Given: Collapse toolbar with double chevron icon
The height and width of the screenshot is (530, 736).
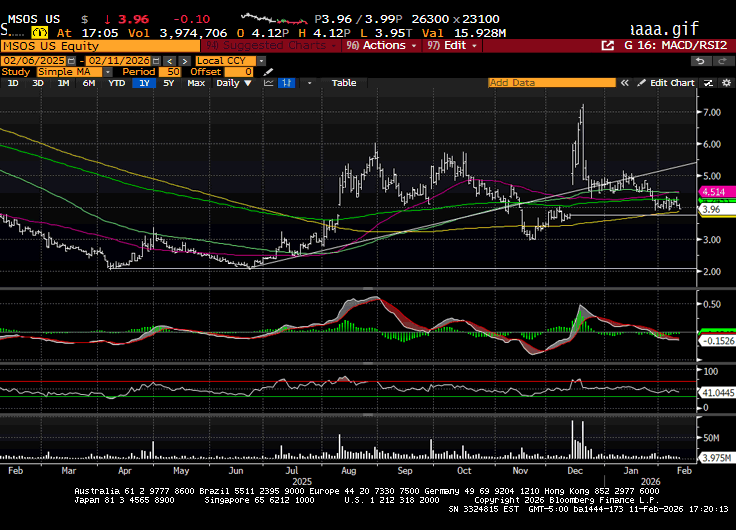Looking at the screenshot, I should coord(624,83).
